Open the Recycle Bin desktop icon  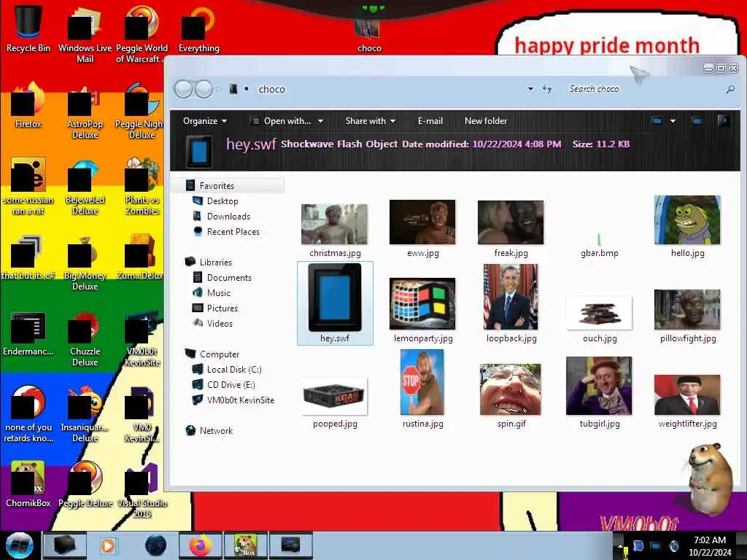pos(28,28)
